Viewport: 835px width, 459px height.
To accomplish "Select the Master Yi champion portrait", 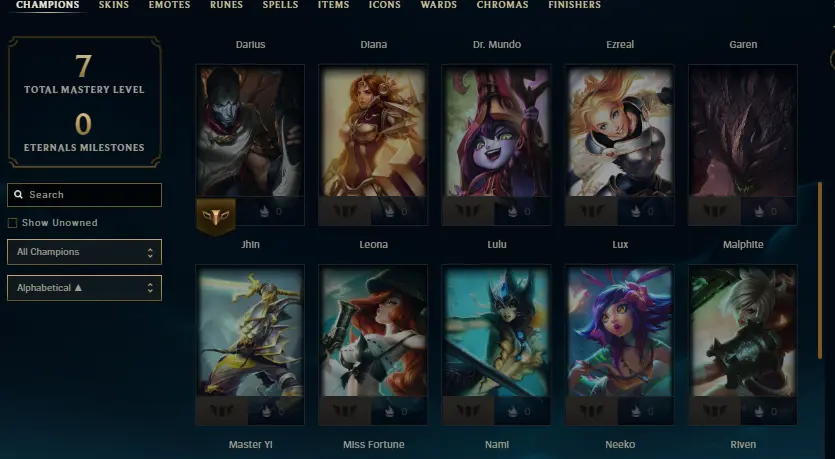I will pos(250,331).
